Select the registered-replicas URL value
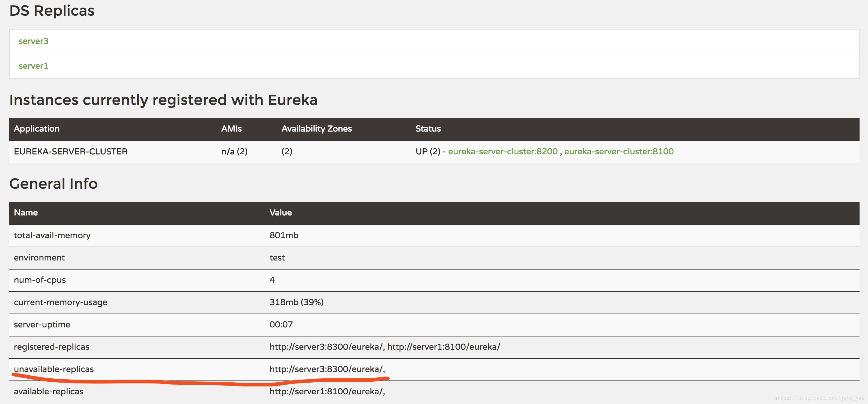The image size is (868, 404). point(385,347)
